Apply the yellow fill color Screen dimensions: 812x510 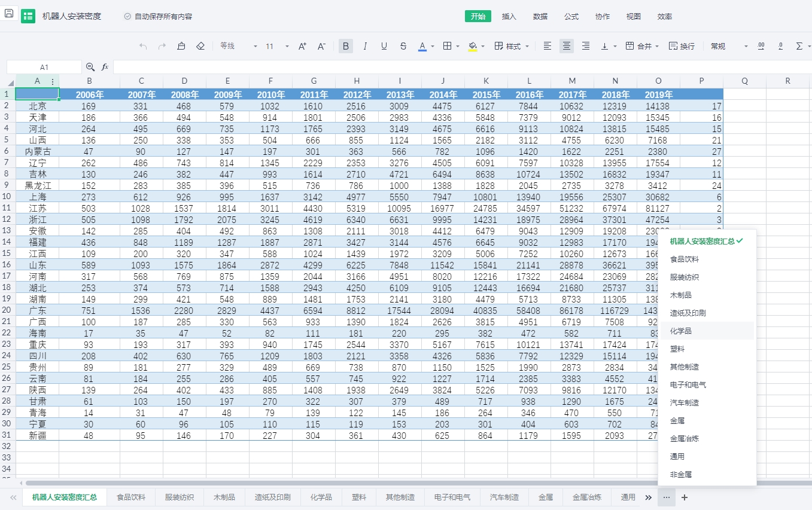[473, 46]
